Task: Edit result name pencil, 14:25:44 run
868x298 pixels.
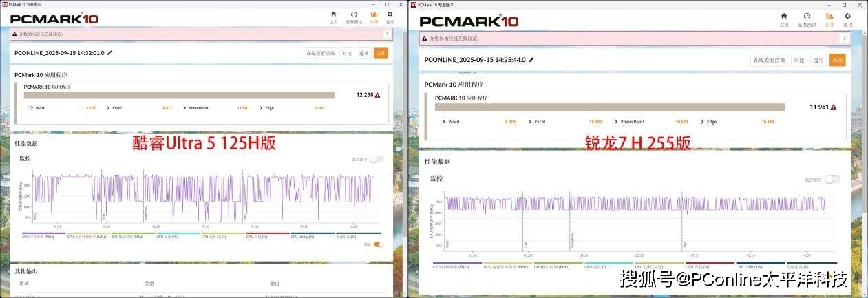Action: point(531,60)
